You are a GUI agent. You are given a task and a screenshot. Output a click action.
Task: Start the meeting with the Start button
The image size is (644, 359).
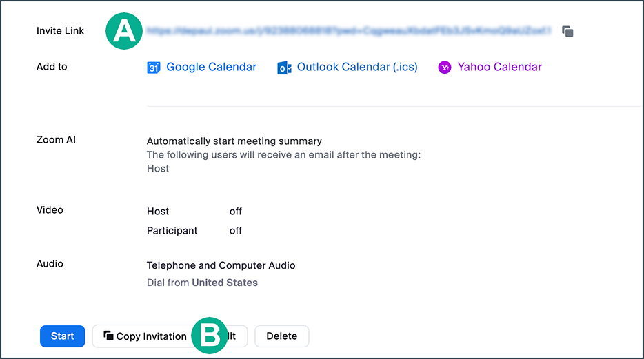[x=63, y=336]
